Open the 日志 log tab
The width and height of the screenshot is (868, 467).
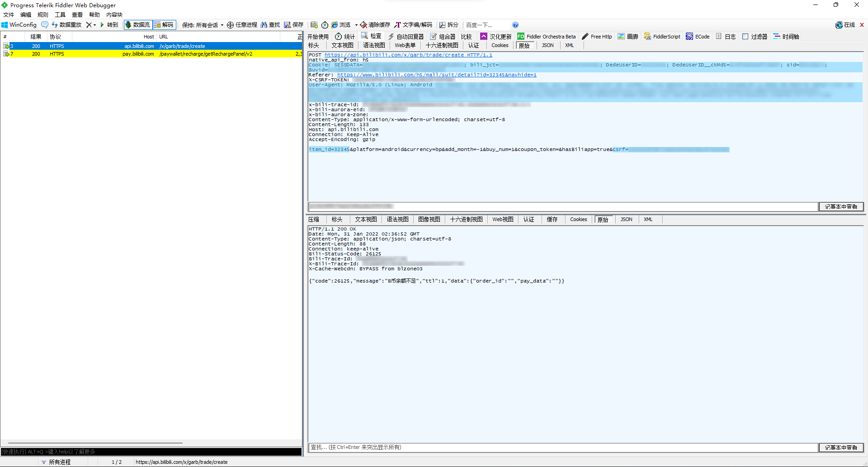726,37
